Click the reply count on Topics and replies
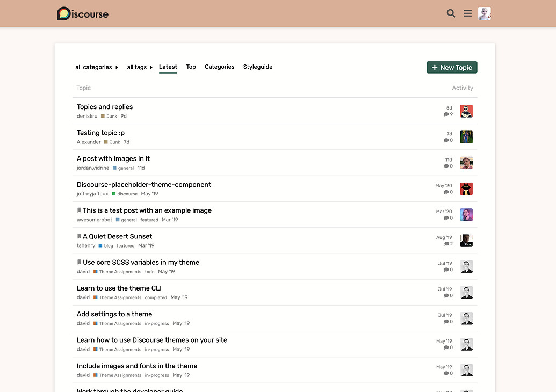Screen dimensions: 556x392 [449, 114]
